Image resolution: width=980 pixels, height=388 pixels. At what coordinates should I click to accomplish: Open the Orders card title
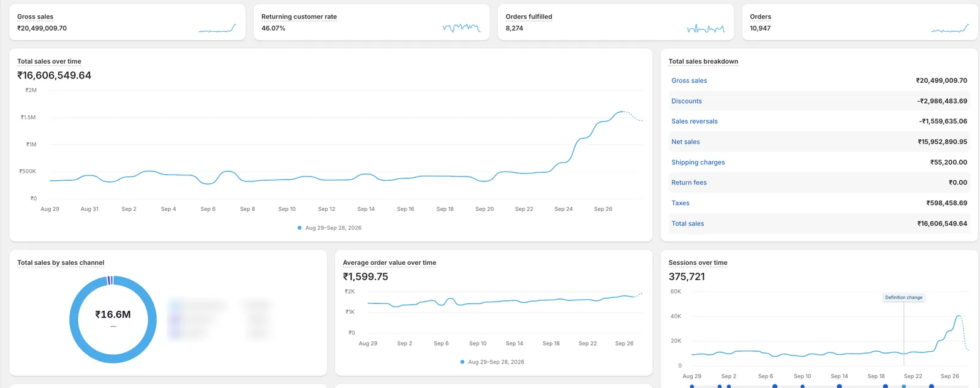point(760,17)
